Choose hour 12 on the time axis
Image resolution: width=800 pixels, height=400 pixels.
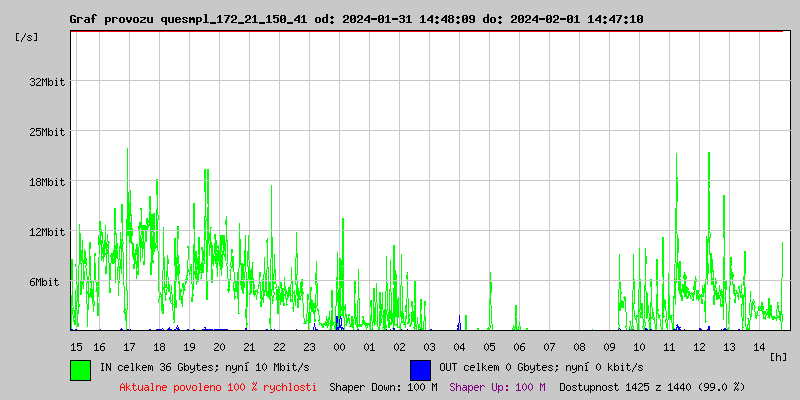click(x=700, y=346)
